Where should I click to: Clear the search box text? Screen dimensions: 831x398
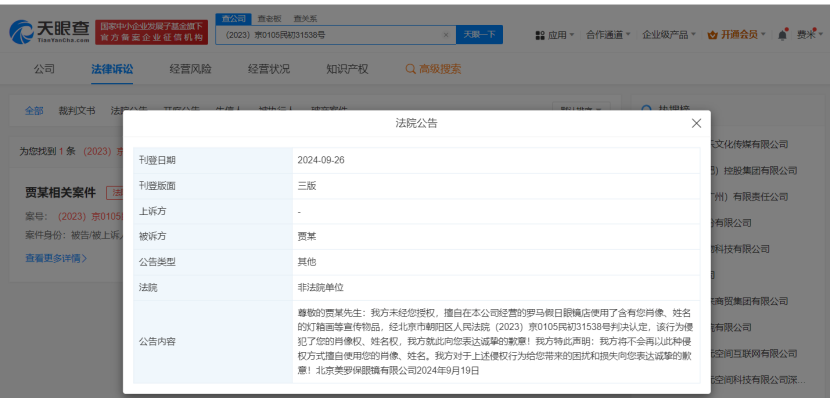click(446, 35)
